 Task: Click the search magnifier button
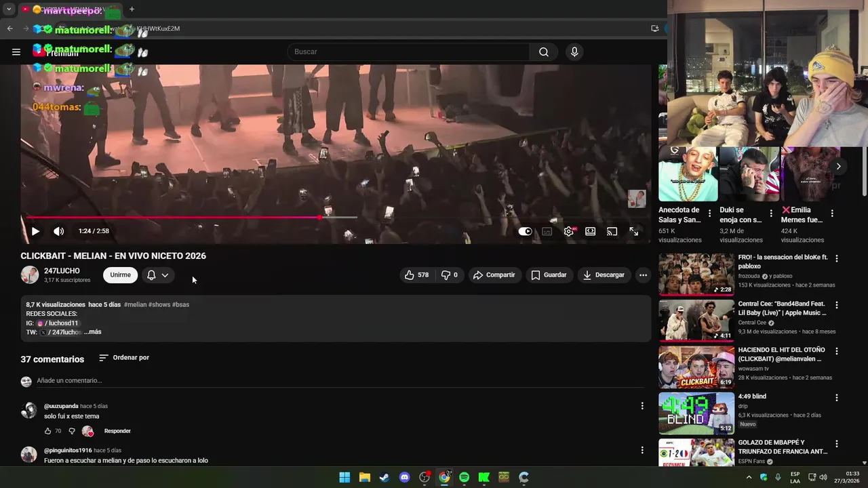click(544, 52)
